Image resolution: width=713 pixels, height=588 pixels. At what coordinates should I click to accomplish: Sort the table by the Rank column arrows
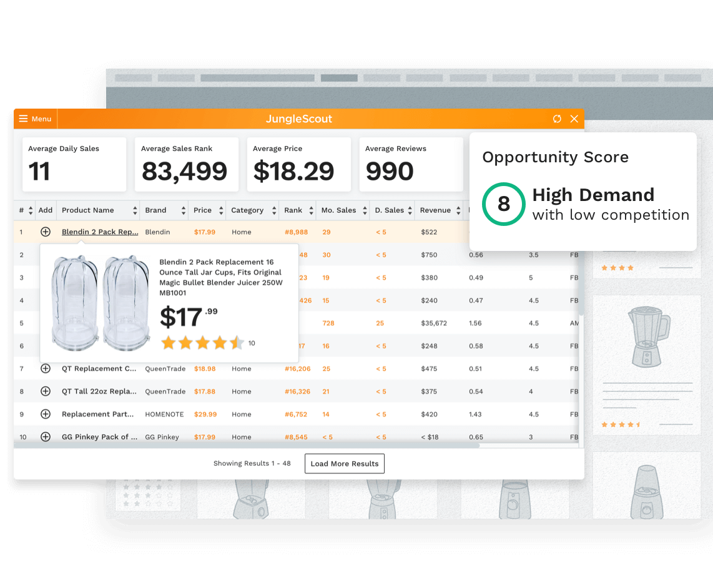click(x=312, y=210)
